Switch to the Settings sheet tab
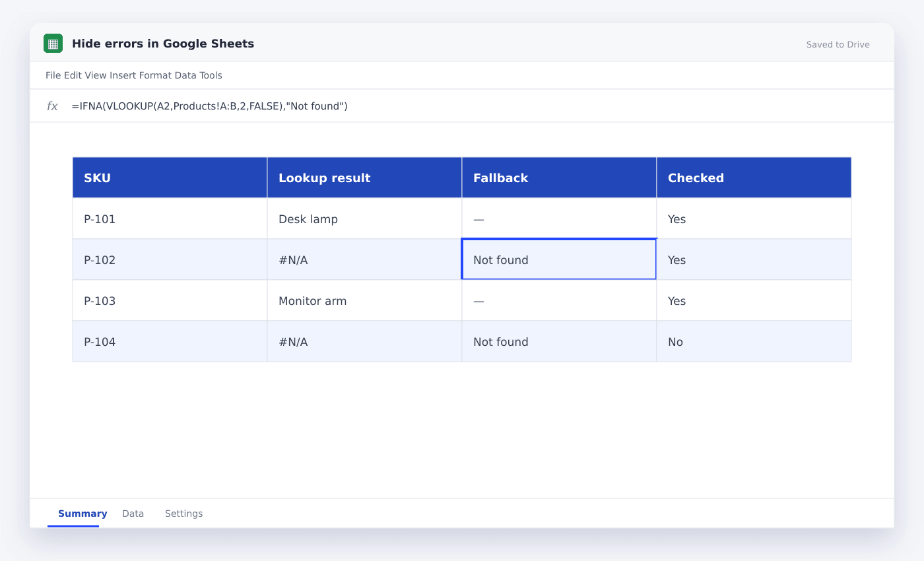Image resolution: width=924 pixels, height=561 pixels. pos(183,513)
